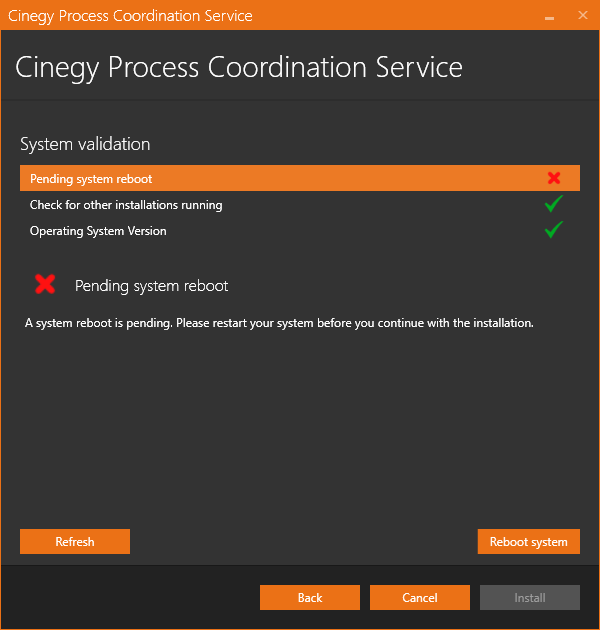Image resolution: width=600 pixels, height=630 pixels.
Task: Cancel the installation
Action: pos(420,597)
